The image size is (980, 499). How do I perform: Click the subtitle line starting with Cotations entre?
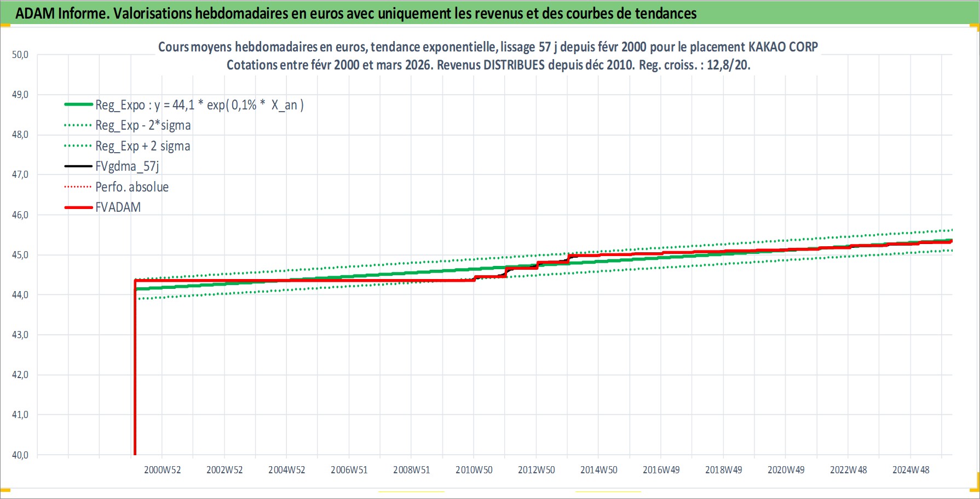[488, 65]
